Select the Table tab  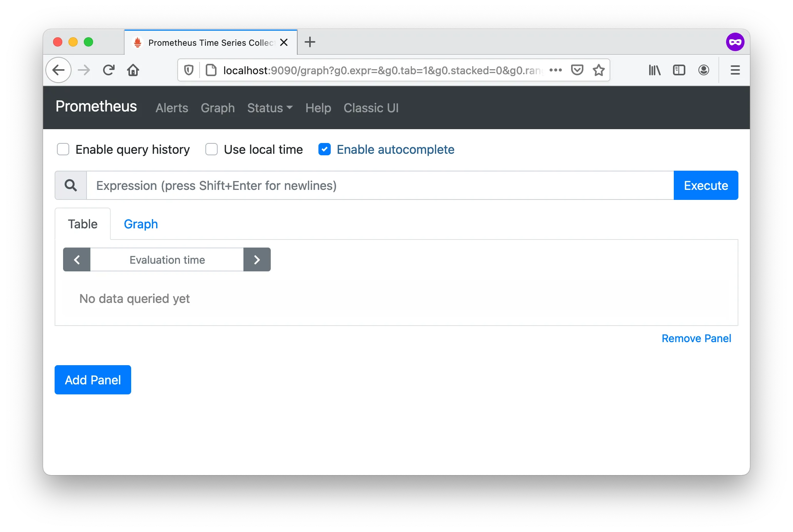click(83, 224)
